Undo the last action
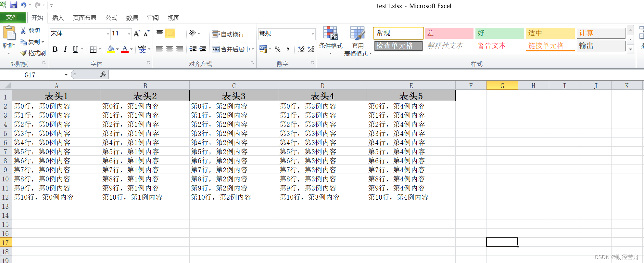The image size is (644, 263). pos(23,5)
